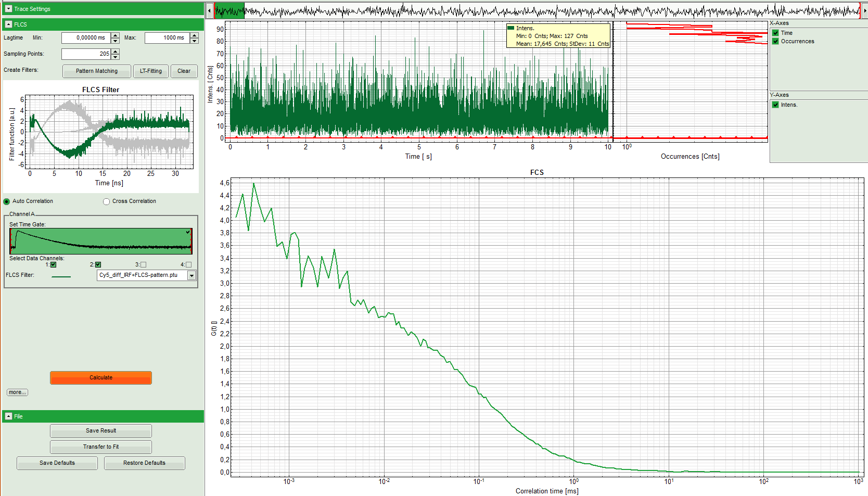Toggle the Intens. Y-axis checkbox

click(775, 105)
